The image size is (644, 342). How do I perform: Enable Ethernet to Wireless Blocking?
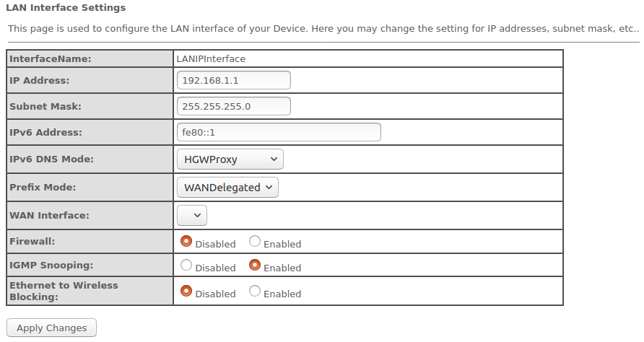point(255,291)
